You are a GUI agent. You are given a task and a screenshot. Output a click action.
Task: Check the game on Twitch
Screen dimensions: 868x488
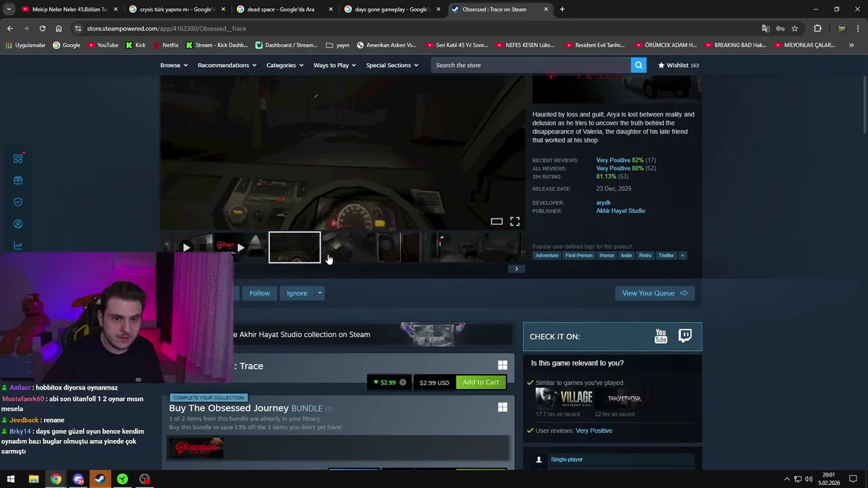[685, 336]
